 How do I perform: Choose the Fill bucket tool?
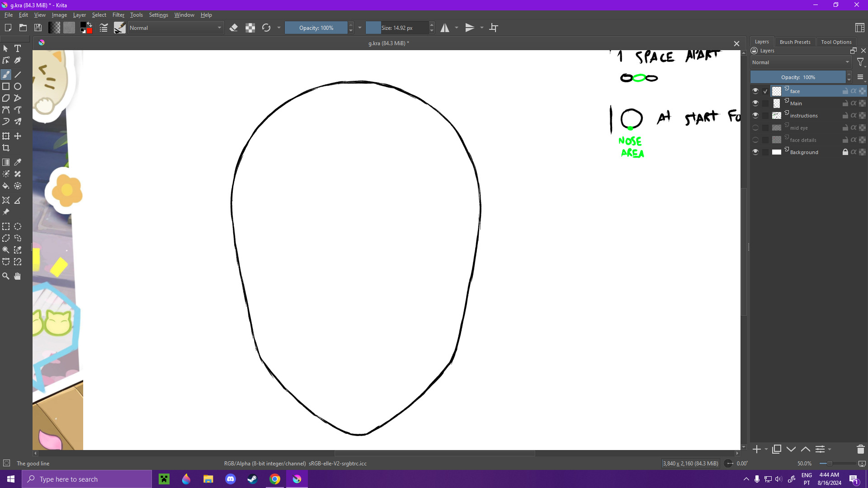(6, 186)
